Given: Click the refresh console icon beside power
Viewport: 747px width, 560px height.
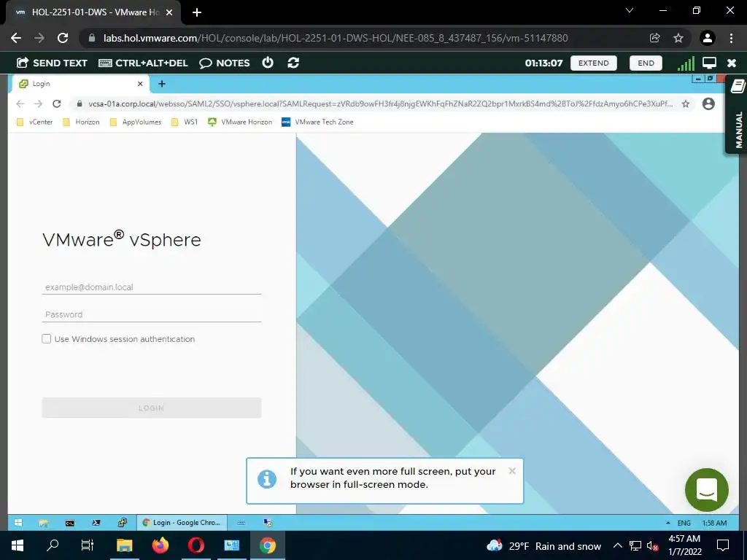Looking at the screenshot, I should point(293,63).
